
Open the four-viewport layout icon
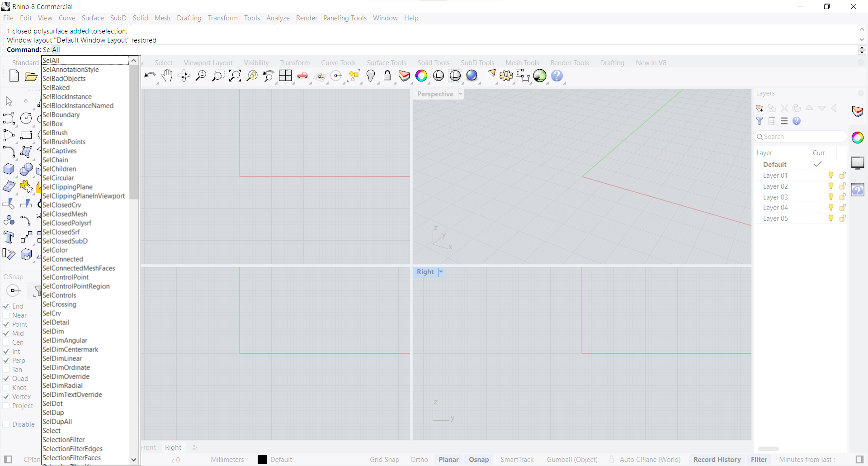click(285, 76)
